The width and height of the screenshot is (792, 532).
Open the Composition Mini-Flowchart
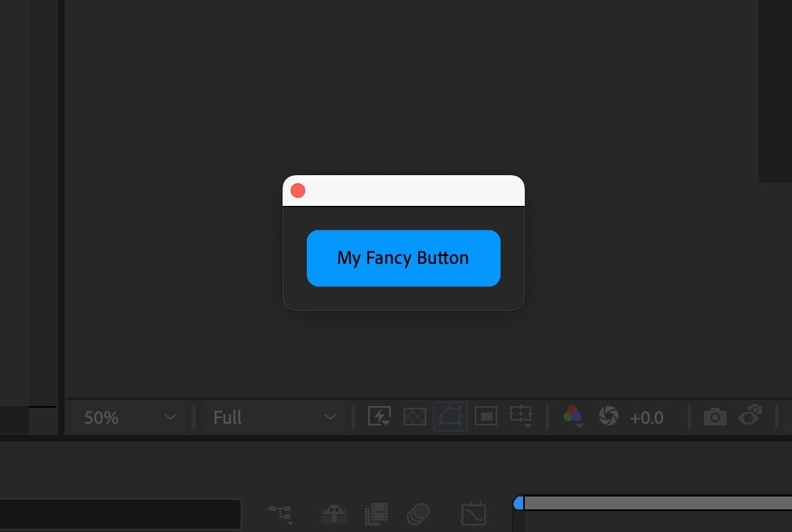tap(279, 513)
